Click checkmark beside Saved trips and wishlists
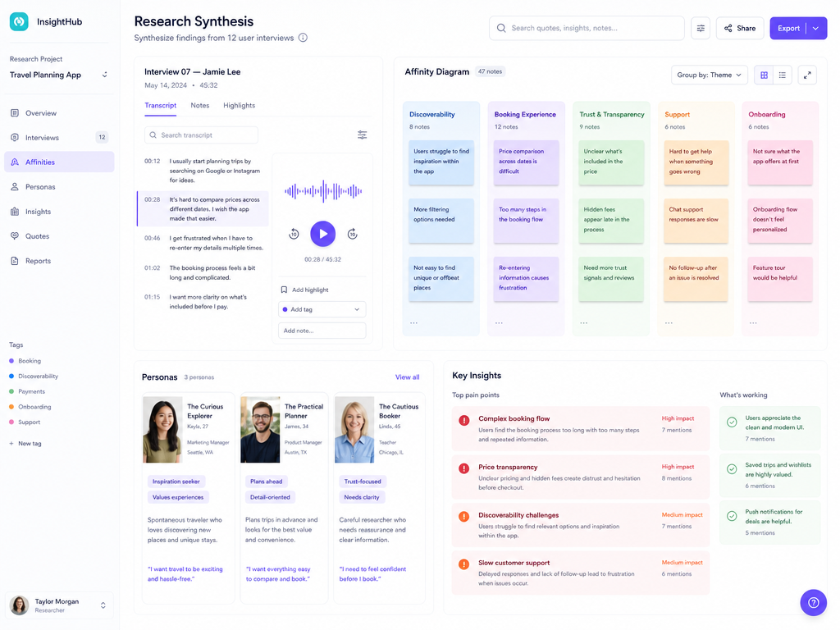The image size is (840, 630). [x=732, y=469]
